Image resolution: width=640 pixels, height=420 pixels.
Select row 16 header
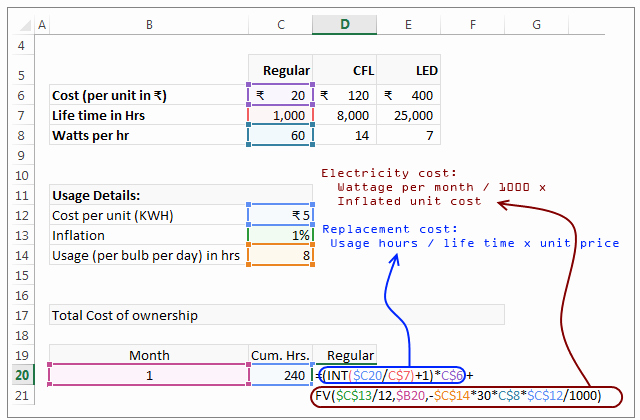point(21,296)
